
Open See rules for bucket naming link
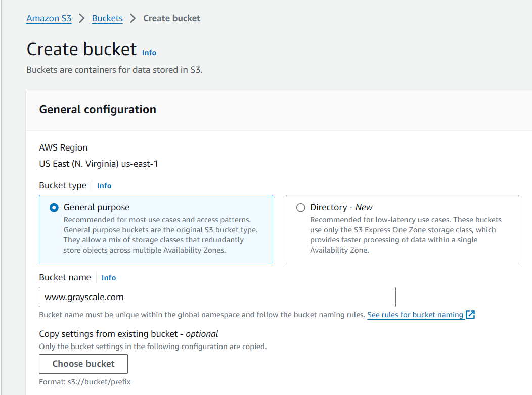pyautogui.click(x=415, y=315)
